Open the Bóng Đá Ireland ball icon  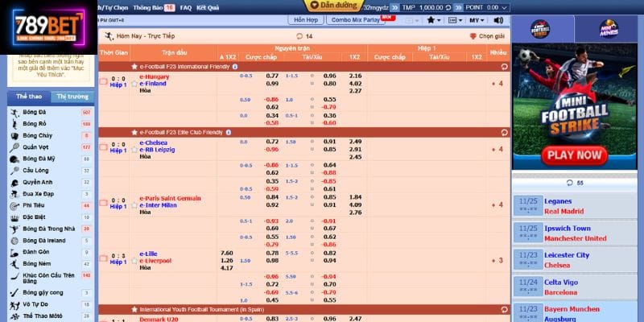pyautogui.click(x=14, y=241)
